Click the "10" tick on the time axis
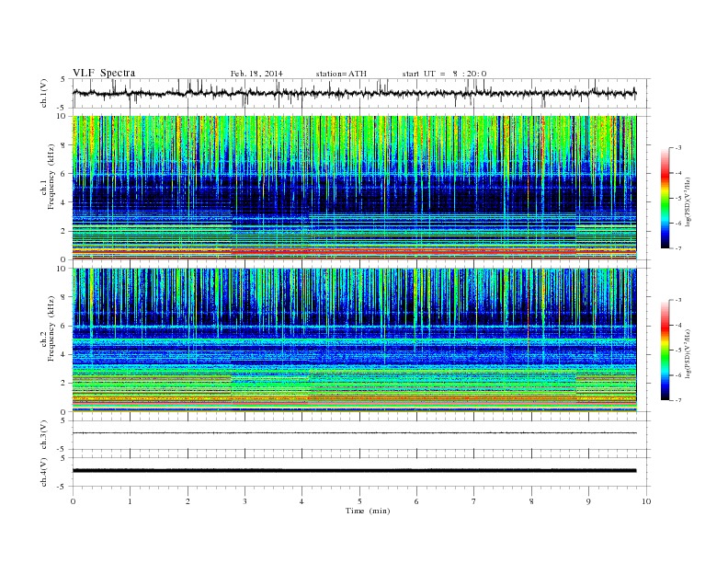Screen dimensions: 728x563 click(646, 501)
